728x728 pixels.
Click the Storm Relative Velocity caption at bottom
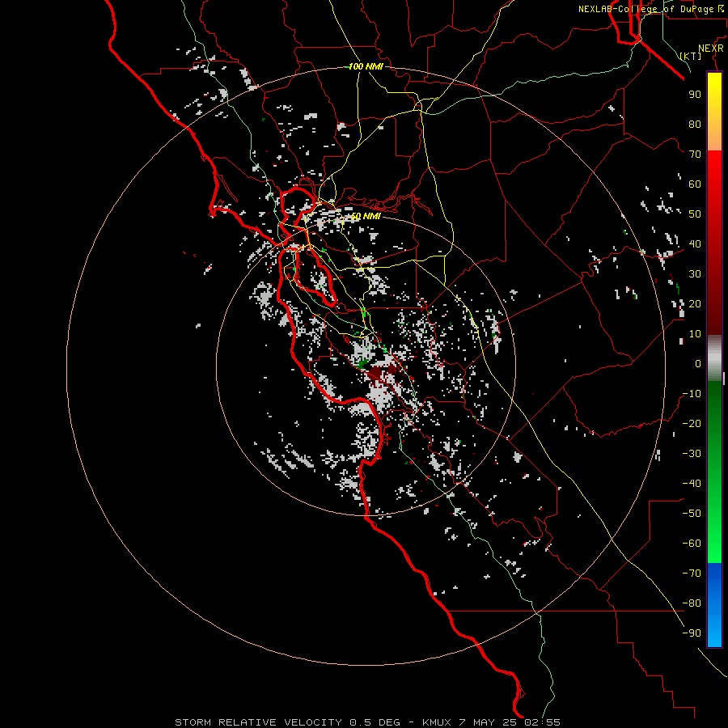tap(367, 722)
